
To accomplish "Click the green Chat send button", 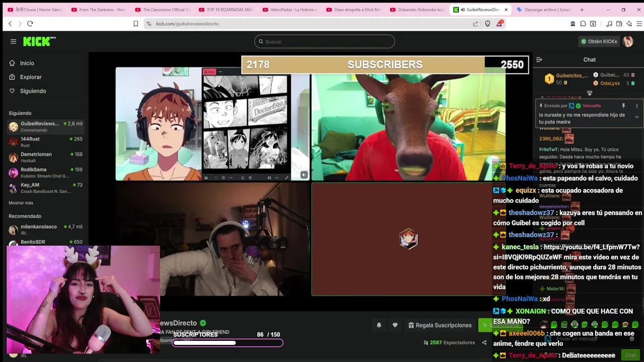I will [630, 355].
